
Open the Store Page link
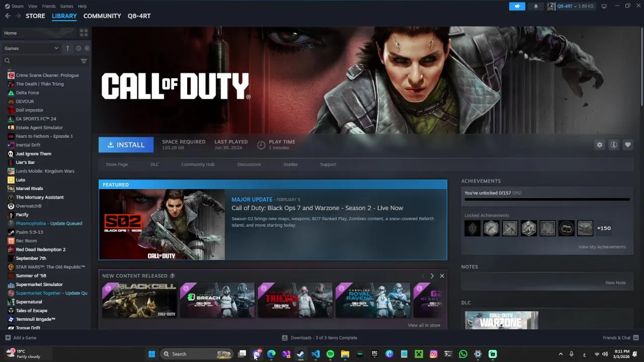(117, 164)
